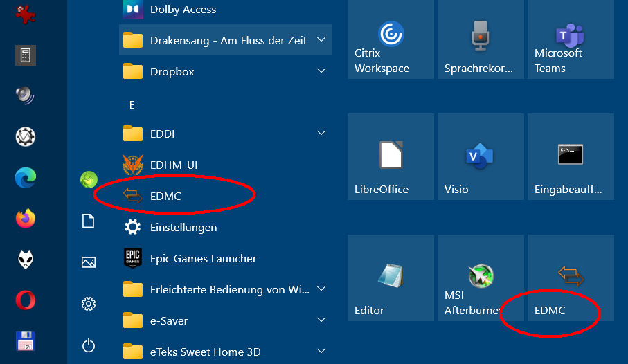Launch EDMC from the app list
Viewport: 628px width, 364px height.
(x=226, y=196)
